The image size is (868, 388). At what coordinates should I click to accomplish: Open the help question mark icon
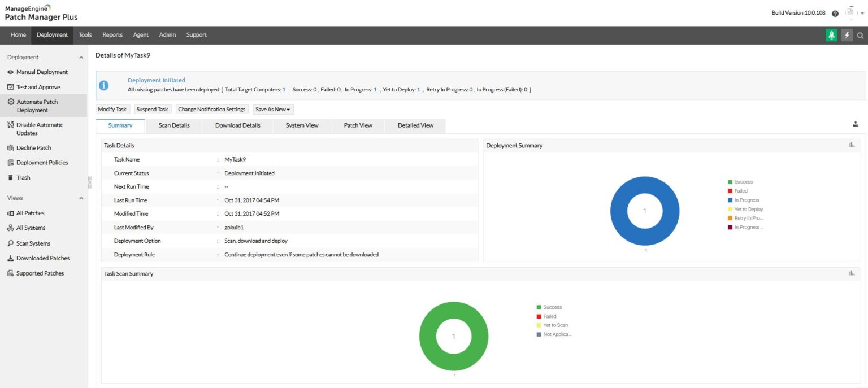coord(835,12)
